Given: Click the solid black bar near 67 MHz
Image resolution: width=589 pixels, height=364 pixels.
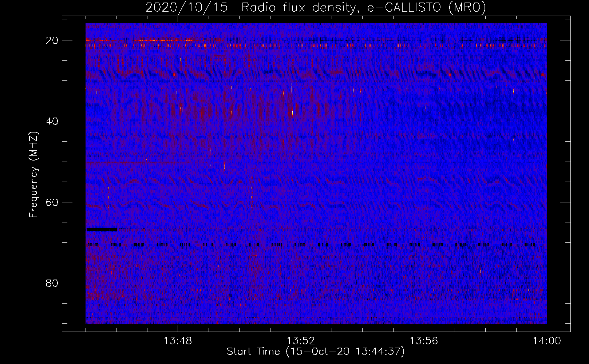Looking at the screenshot, I should (102, 229).
